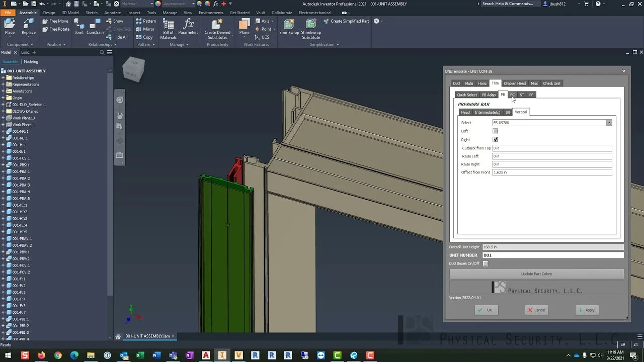Click Create Simplified Part
The width and height of the screenshot is (644, 362).
click(346, 21)
